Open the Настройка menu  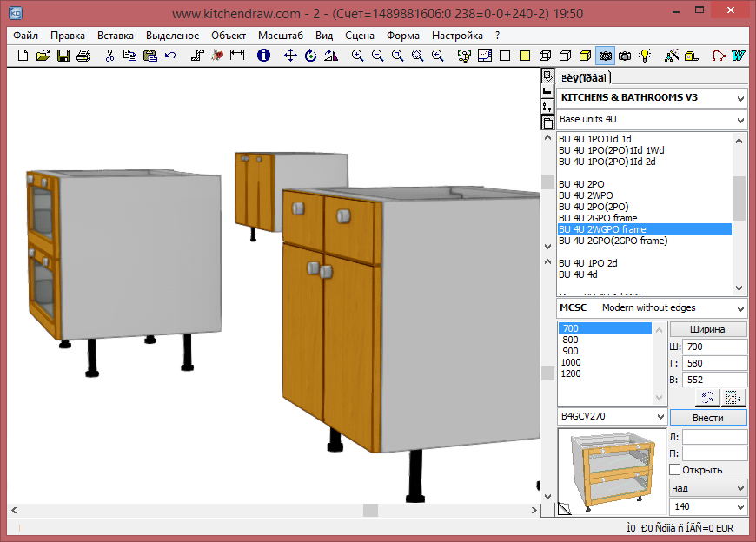[457, 36]
